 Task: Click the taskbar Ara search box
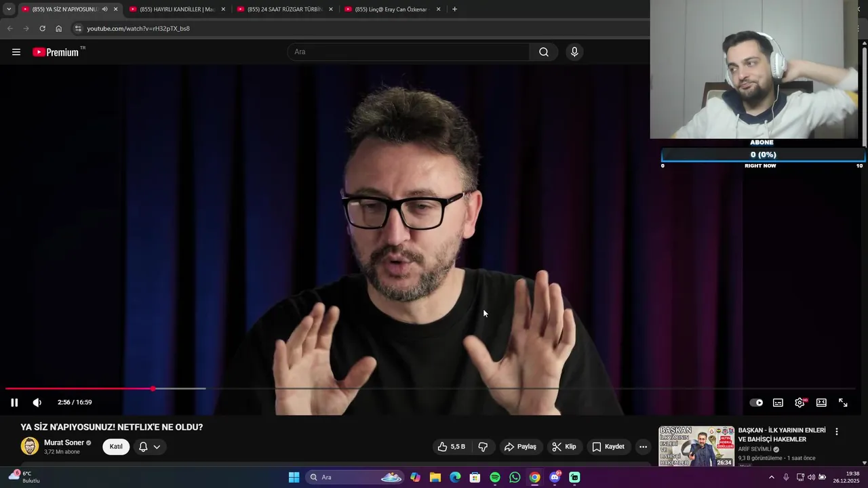355,477
